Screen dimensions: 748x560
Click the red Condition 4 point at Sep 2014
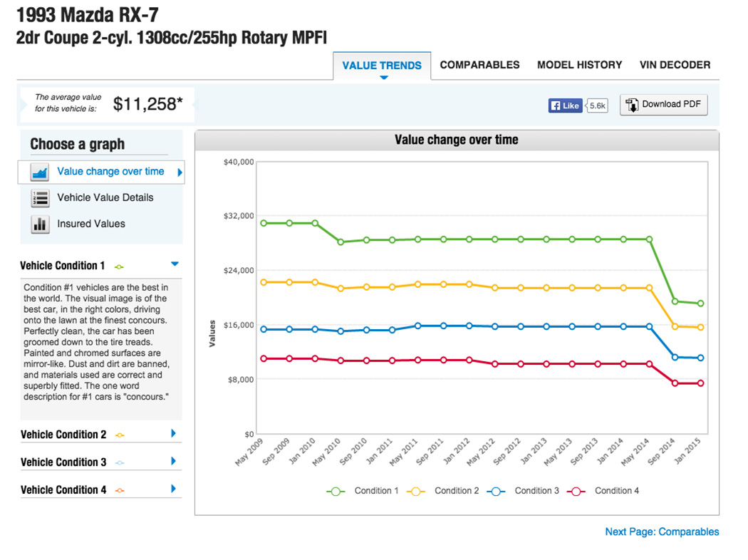coord(675,383)
